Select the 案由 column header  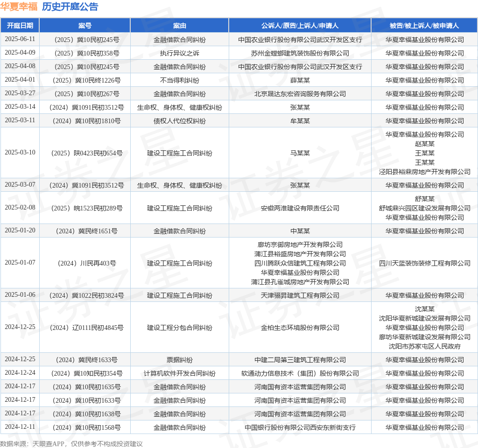coord(180,26)
